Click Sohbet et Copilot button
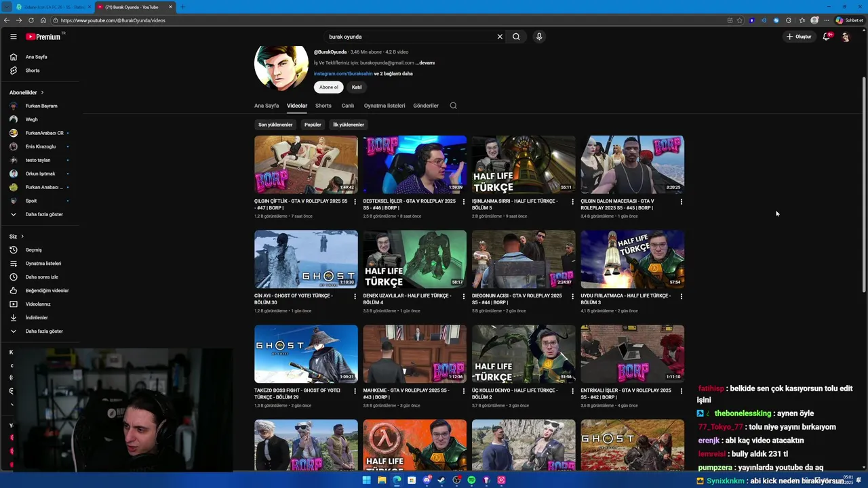The image size is (868, 488). (849, 20)
